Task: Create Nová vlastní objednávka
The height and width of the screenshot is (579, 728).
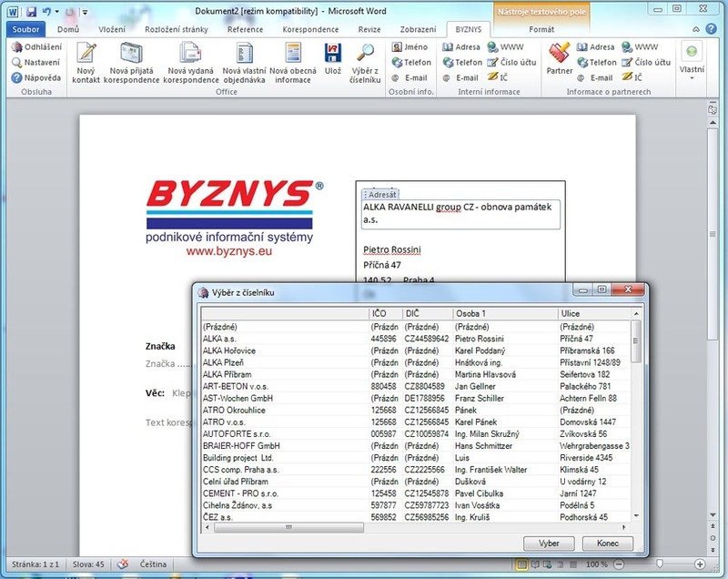Action: (244, 62)
